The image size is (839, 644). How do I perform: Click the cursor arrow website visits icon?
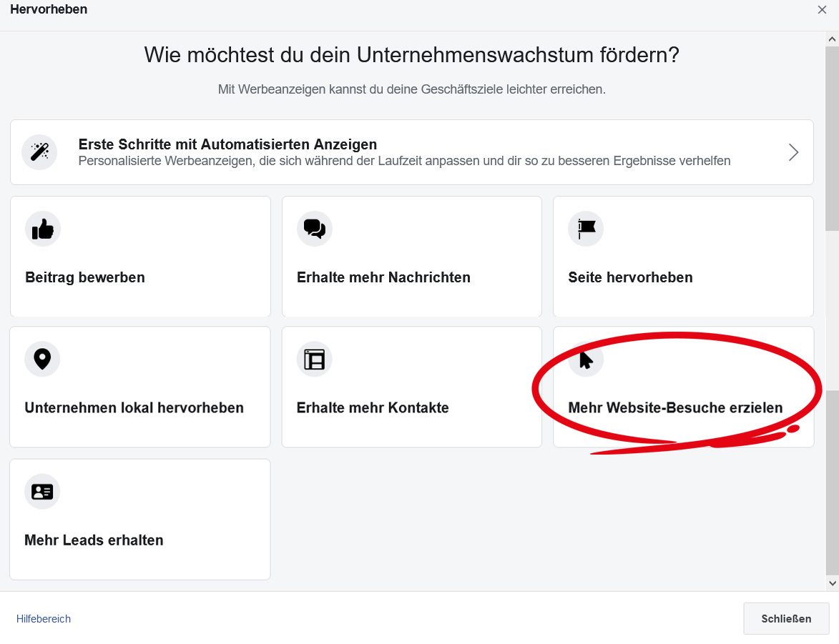586,360
